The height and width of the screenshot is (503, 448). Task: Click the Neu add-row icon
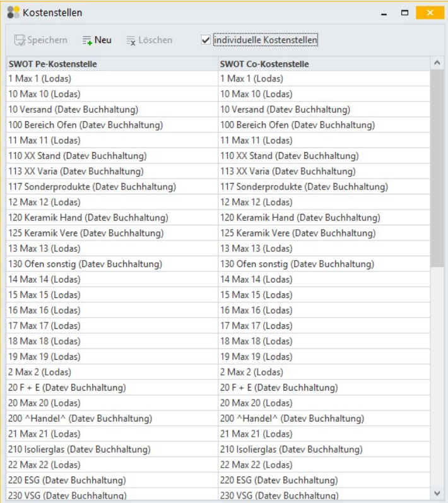[x=87, y=40]
